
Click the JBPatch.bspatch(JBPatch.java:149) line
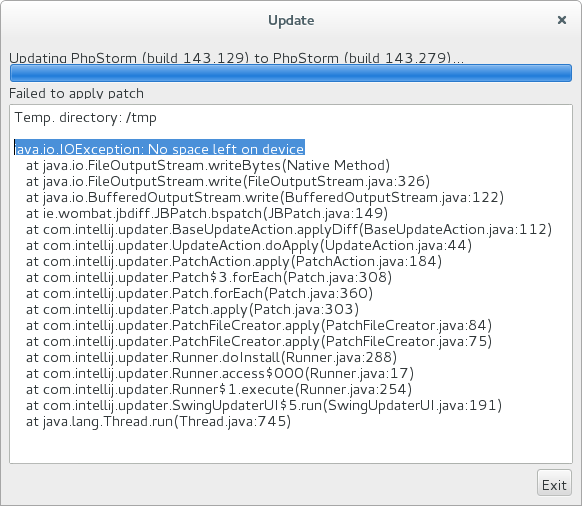pyautogui.click(x=207, y=213)
